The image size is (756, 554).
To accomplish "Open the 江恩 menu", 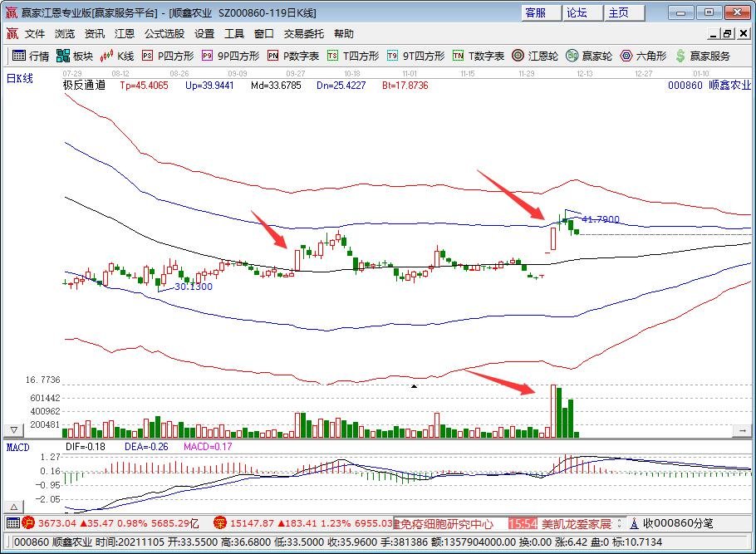I will [x=124, y=34].
